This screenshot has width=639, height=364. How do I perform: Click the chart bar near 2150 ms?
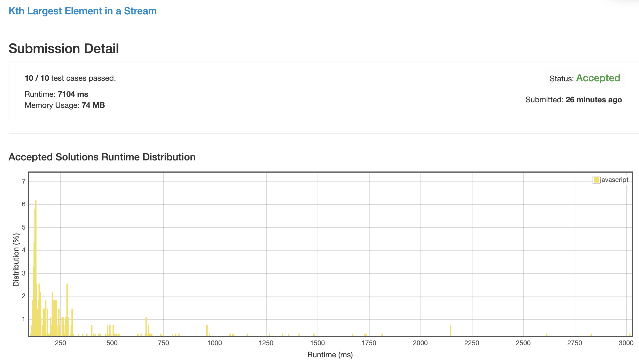(451, 331)
